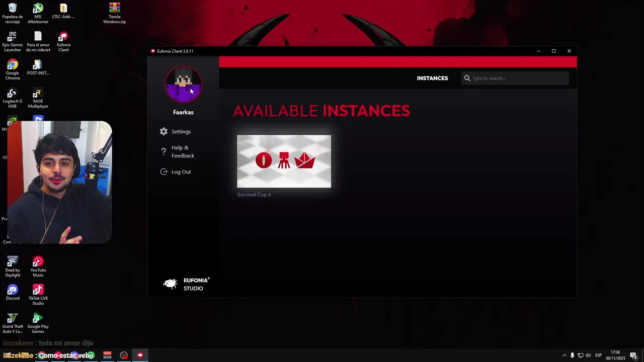Click Eufonia Client taskbar button
The image size is (644, 362).
(140, 355)
